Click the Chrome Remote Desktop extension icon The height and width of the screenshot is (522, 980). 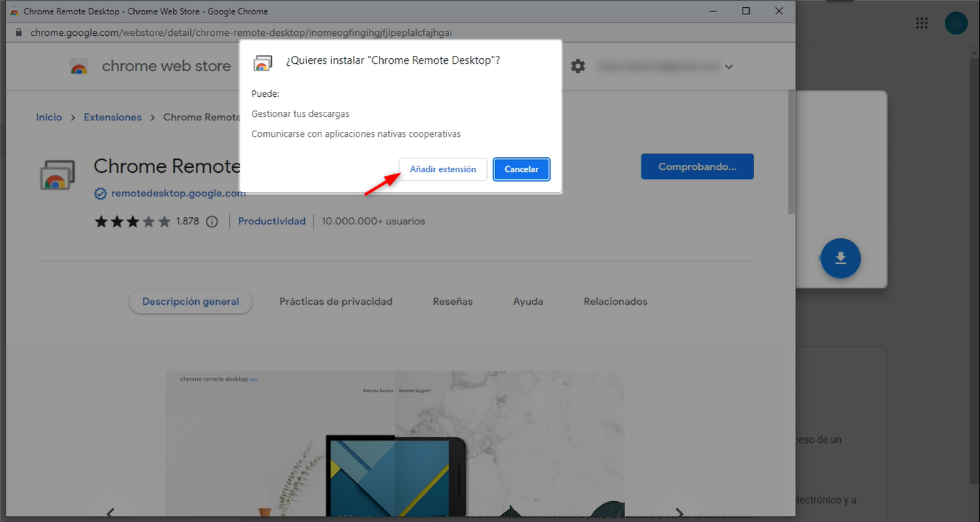click(x=57, y=174)
